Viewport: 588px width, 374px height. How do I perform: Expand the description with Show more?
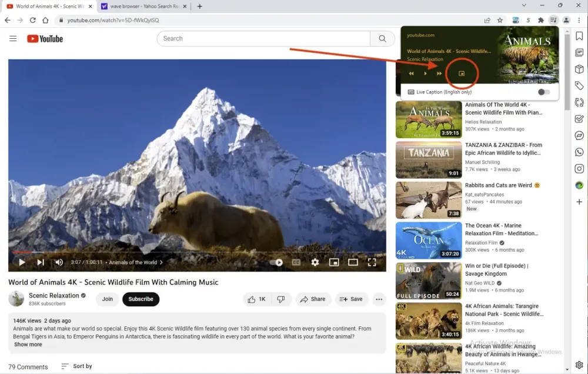[x=28, y=344]
